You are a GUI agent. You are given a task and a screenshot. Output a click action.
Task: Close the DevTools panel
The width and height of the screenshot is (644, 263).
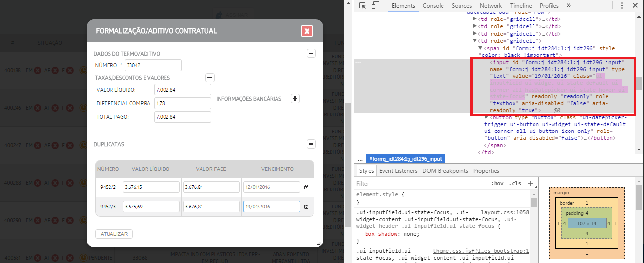coord(635,6)
